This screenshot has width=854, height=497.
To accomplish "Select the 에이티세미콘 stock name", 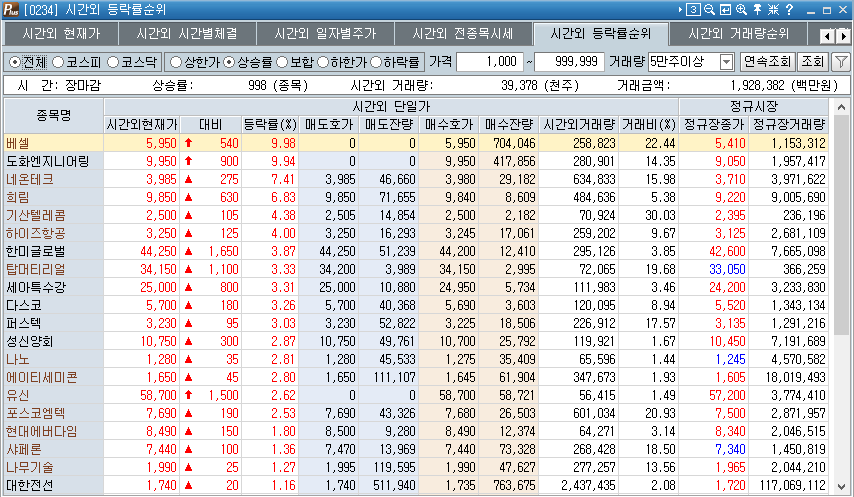I will (x=41, y=377).
